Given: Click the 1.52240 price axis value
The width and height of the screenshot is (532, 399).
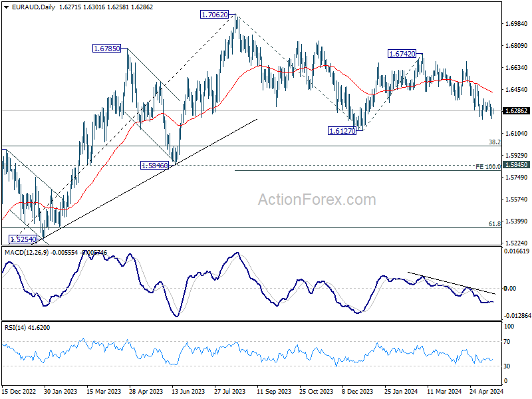Looking at the screenshot, I should 516,243.
